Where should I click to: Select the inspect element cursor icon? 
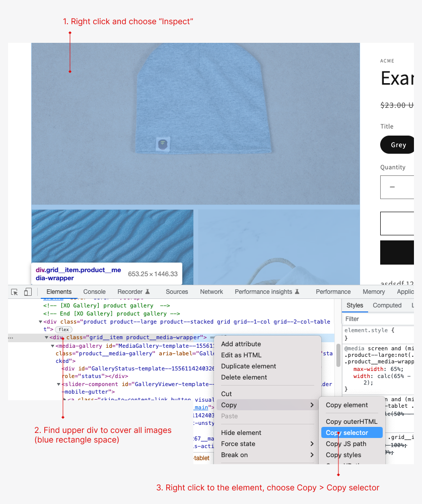click(x=15, y=291)
